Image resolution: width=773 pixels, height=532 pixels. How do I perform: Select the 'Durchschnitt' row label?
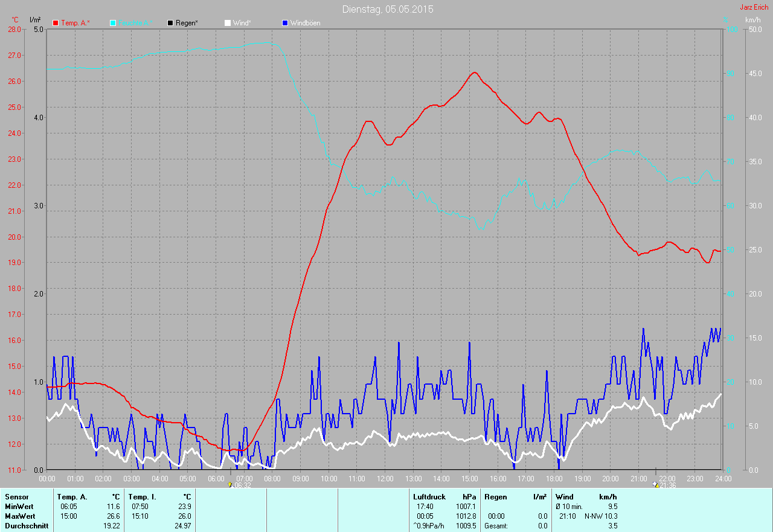27,526
